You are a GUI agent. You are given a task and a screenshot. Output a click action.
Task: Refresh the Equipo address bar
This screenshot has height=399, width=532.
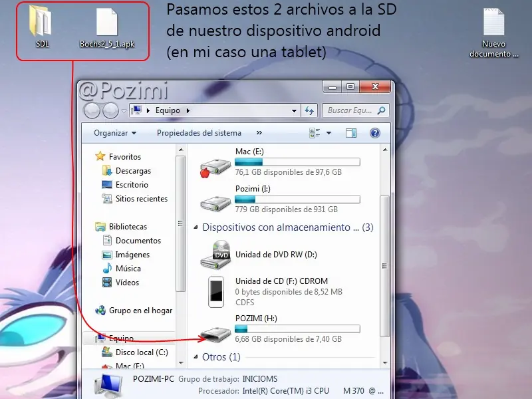pos(309,110)
